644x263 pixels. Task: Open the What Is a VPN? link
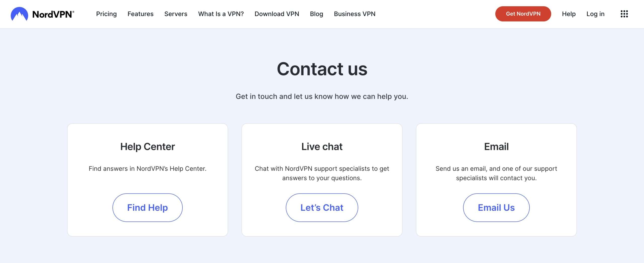coord(221,14)
